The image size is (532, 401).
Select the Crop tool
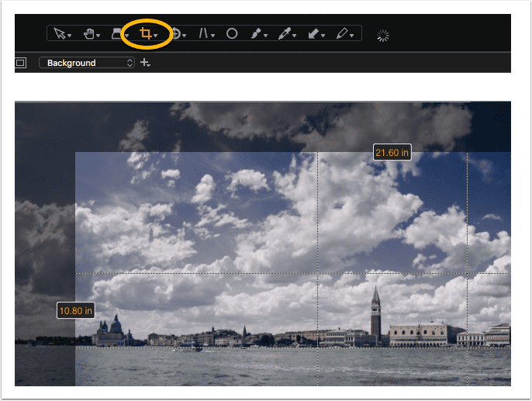click(x=145, y=33)
